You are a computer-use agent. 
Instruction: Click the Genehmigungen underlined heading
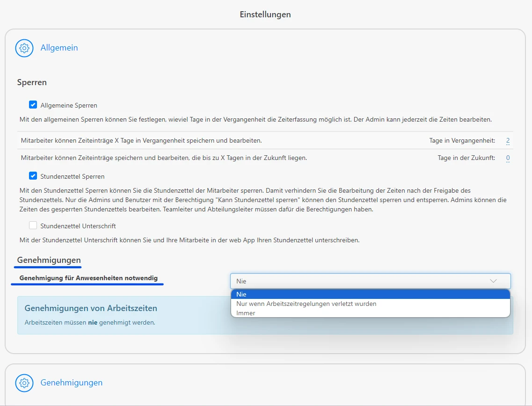[48, 261]
